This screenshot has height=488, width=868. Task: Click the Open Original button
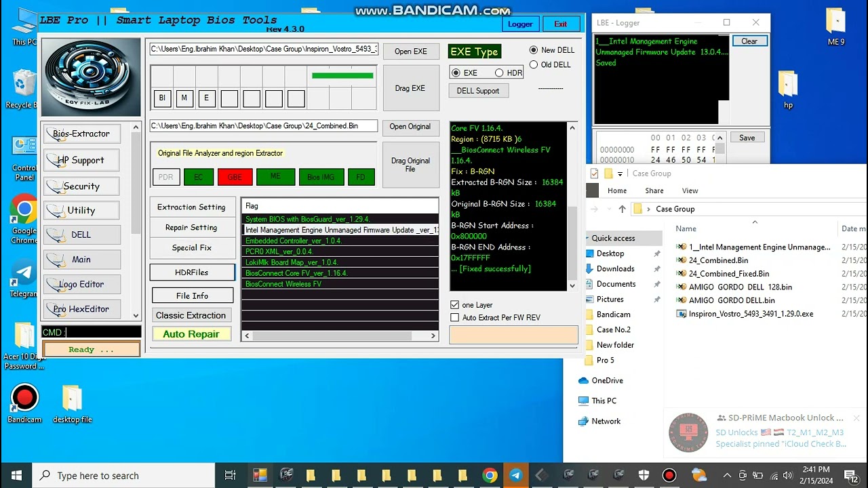click(x=410, y=127)
